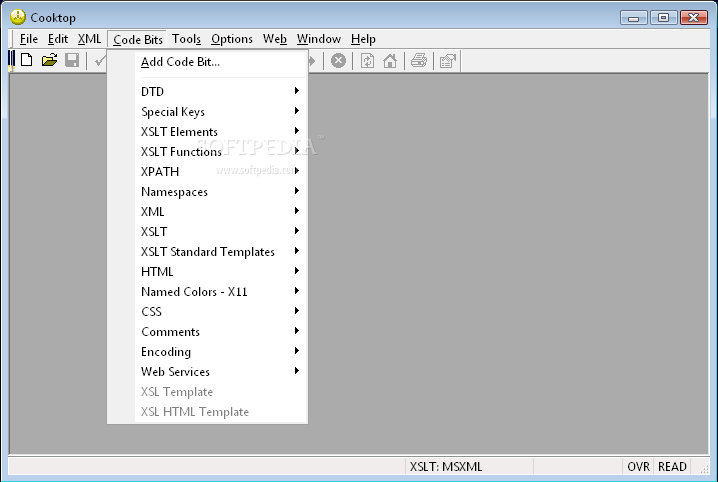Viewport: 718px width, 482px height.
Task: Expand the CSS submenu arrow
Action: (297, 311)
